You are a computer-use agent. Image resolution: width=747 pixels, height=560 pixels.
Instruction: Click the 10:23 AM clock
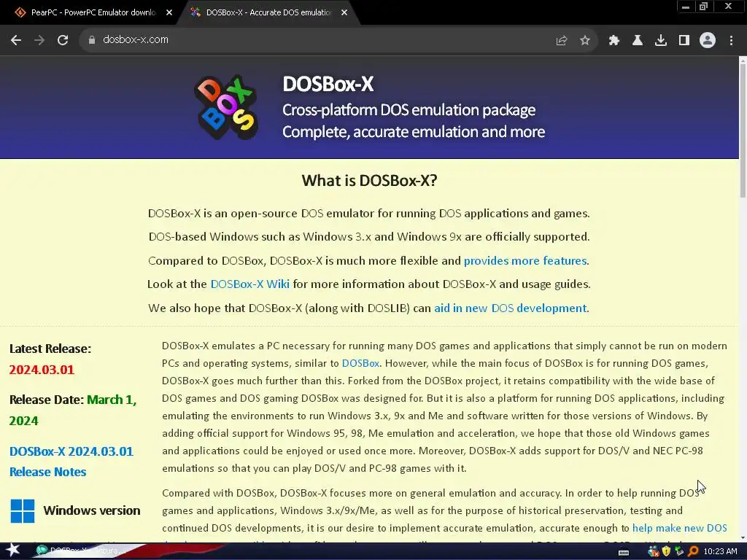[x=720, y=551]
